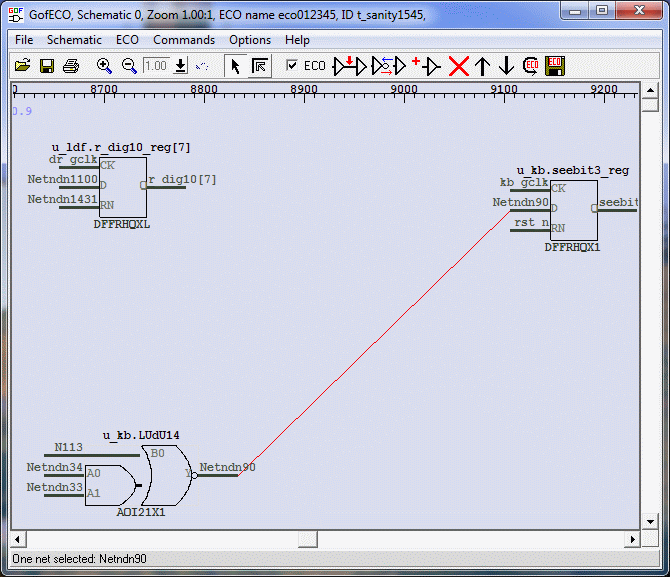
Task: Save ECO with the red ECO disk icon
Action: (x=555, y=66)
